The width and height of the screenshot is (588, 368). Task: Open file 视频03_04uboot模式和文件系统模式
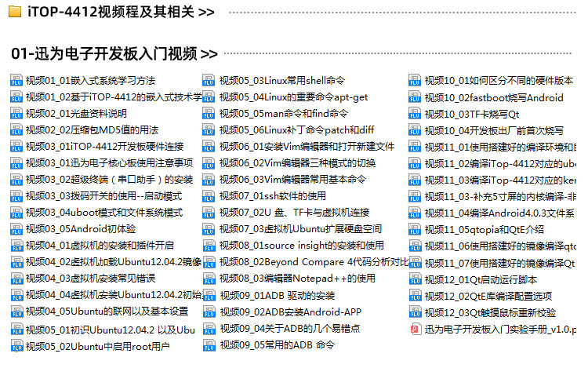tap(104, 213)
